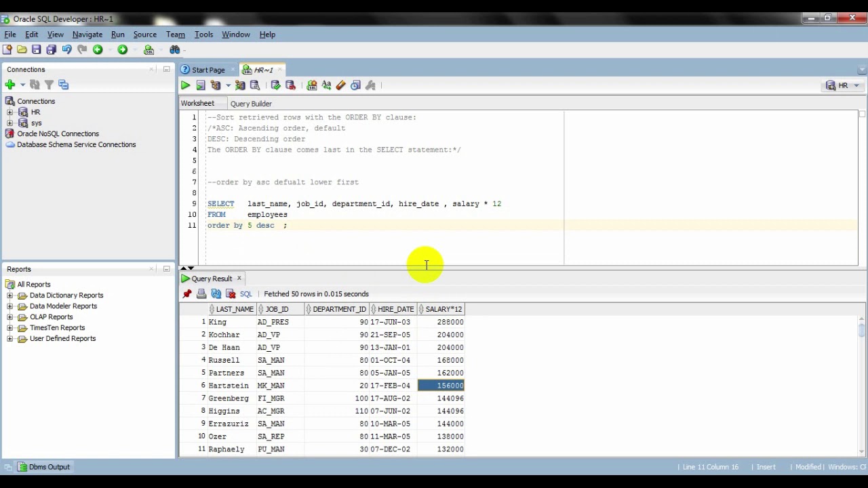Screen dimensions: 868x488
Task: Click the Rollback icon
Action: [x=291, y=85]
